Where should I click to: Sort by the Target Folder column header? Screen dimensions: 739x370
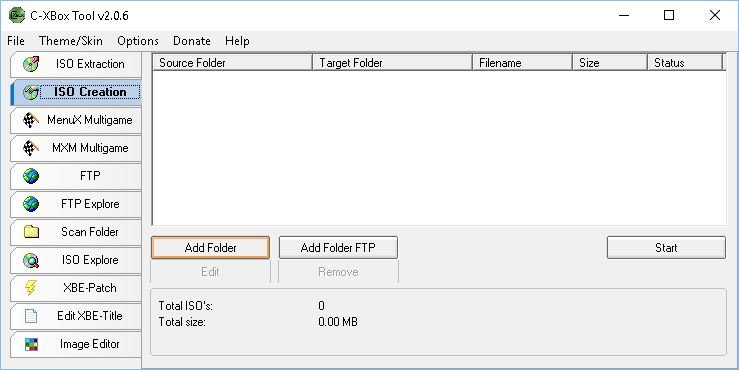pos(393,63)
